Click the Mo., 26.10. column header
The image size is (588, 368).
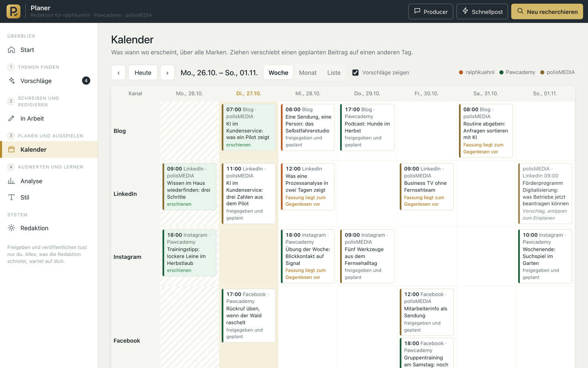pos(189,93)
